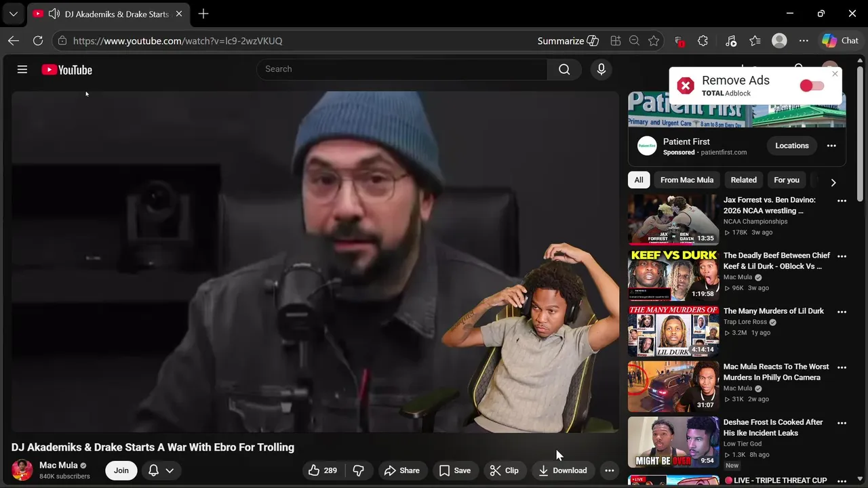The height and width of the screenshot is (488, 868).
Task: Show more filter chips with right arrow
Action: pyautogui.click(x=833, y=182)
